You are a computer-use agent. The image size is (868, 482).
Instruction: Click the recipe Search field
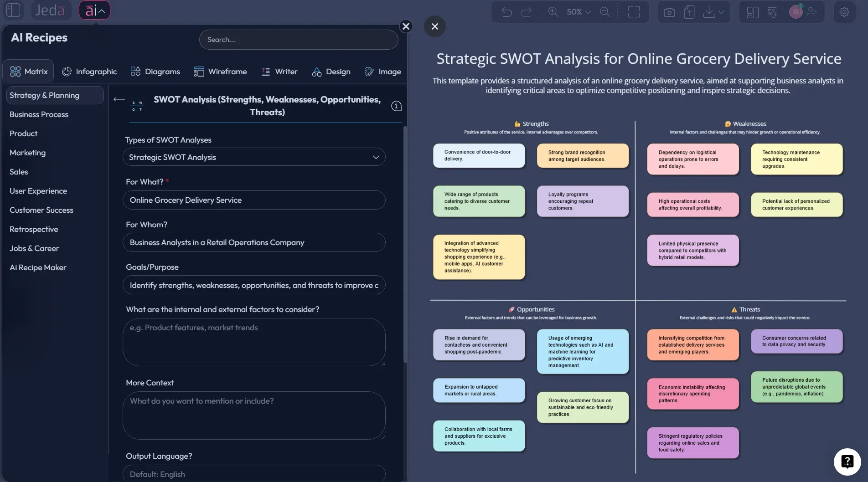point(298,40)
